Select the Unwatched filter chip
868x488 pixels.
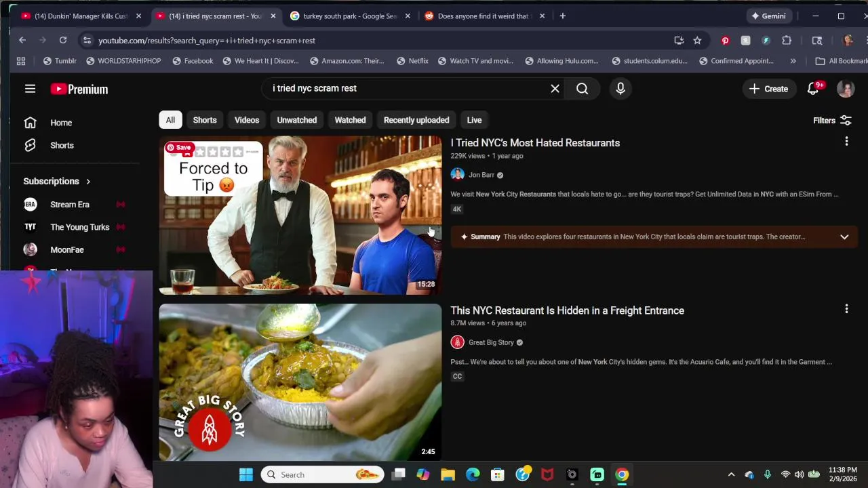tap(297, 120)
